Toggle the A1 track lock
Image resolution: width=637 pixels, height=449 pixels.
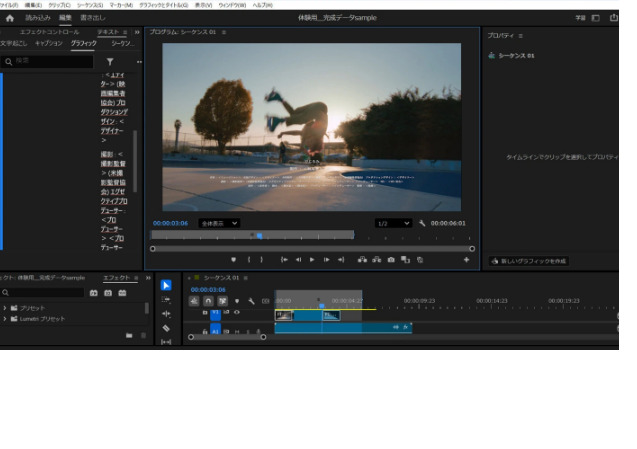(x=205, y=330)
